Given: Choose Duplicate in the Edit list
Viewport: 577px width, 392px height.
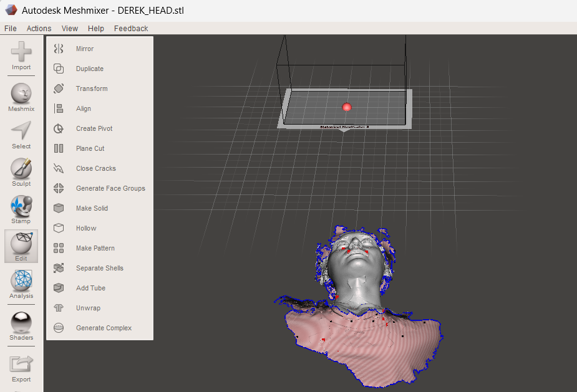Looking at the screenshot, I should (90, 69).
